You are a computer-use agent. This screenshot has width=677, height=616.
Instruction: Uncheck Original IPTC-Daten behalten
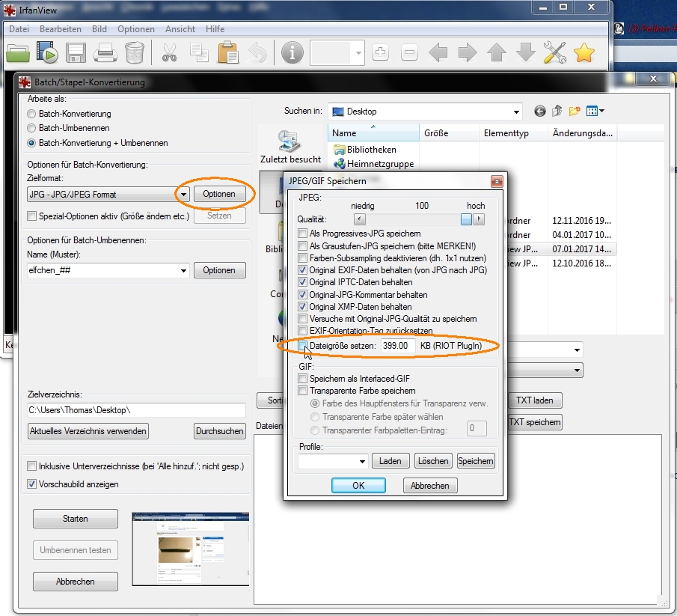[303, 282]
